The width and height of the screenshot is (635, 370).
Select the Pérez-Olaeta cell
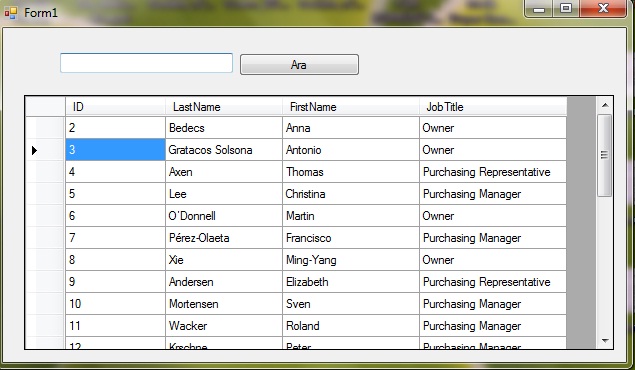click(x=224, y=238)
